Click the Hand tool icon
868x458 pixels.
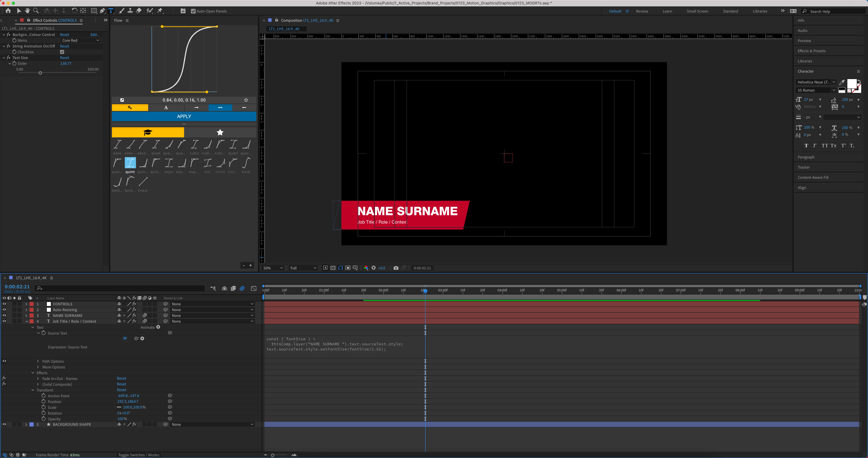pyautogui.click(x=27, y=11)
